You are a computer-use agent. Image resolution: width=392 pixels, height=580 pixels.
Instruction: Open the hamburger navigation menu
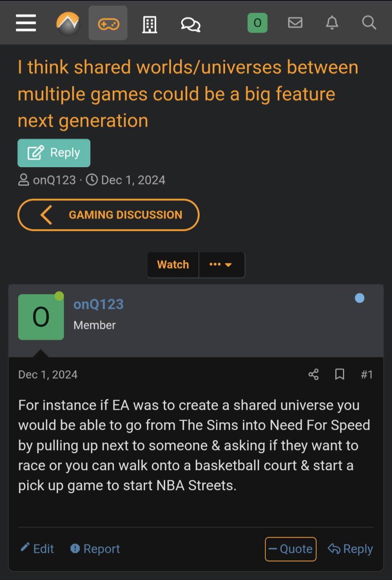(x=26, y=23)
